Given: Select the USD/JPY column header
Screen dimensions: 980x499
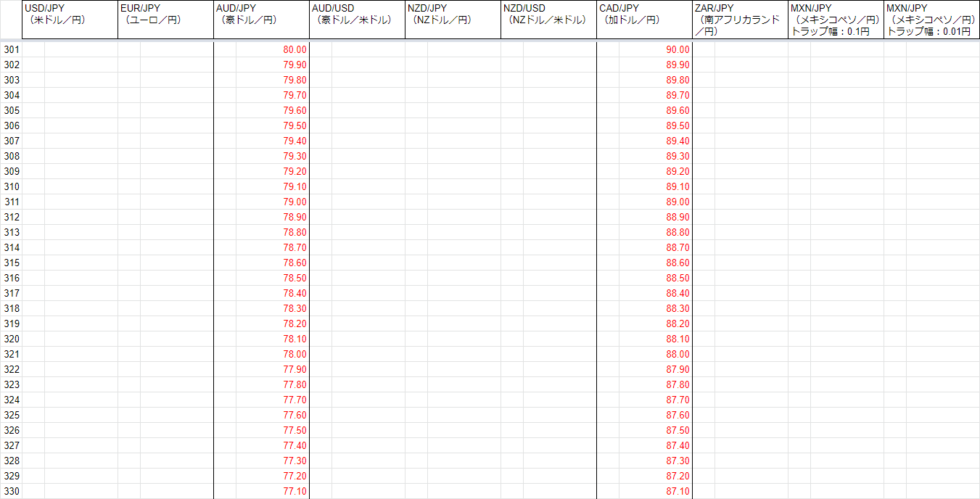Looking at the screenshot, I should 70,20.
